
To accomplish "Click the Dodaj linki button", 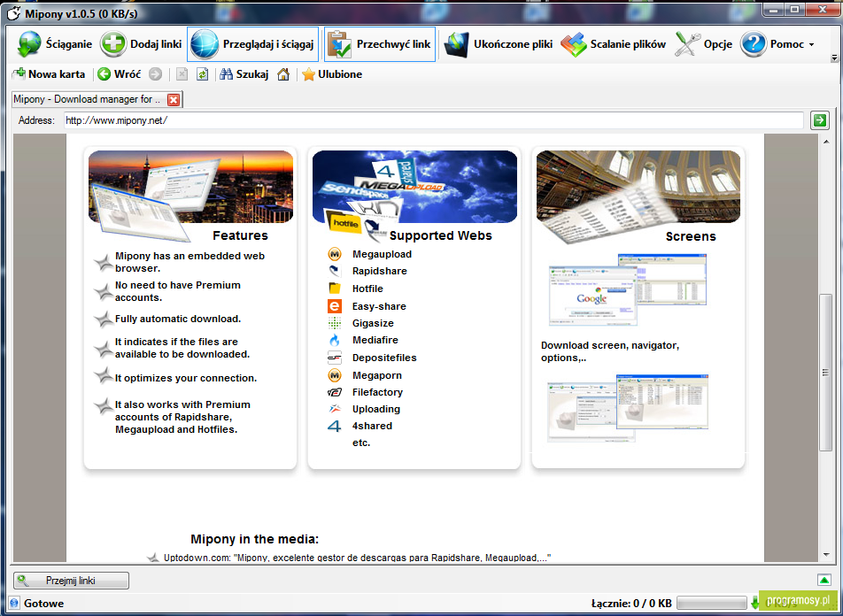I will (141, 44).
